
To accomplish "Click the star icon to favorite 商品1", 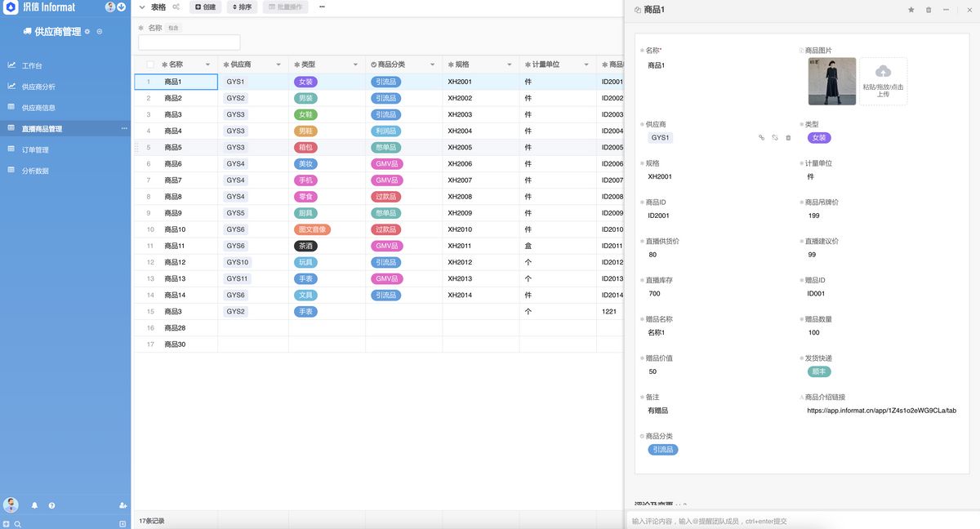I will click(911, 8).
